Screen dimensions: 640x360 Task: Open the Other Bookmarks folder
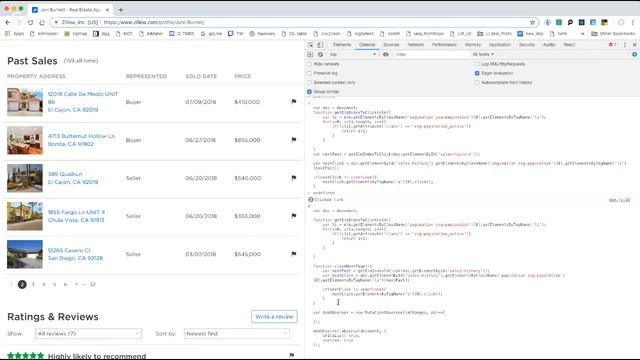tap(613, 33)
